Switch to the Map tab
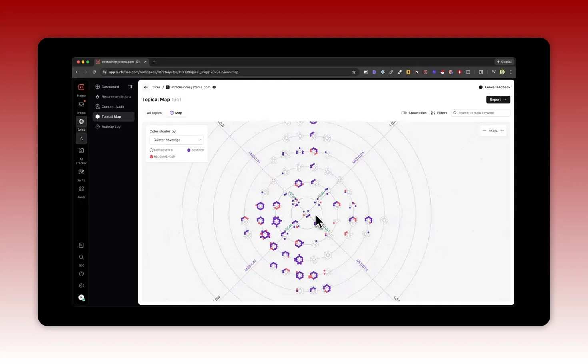The height and width of the screenshot is (364, 588). [176, 112]
